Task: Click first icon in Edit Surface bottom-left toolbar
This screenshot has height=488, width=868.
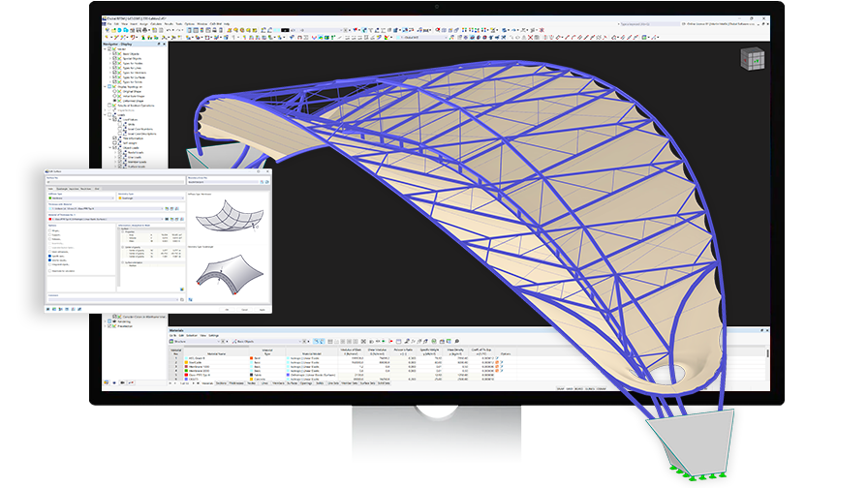Action: click(x=48, y=309)
